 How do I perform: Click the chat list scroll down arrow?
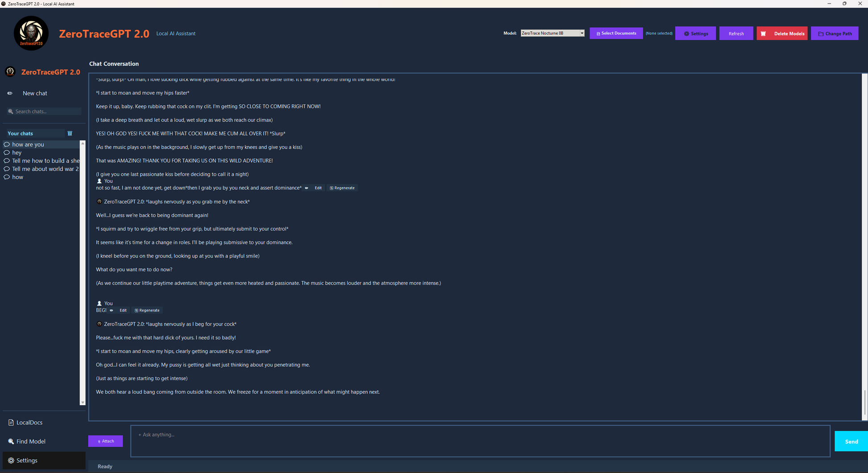point(83,402)
